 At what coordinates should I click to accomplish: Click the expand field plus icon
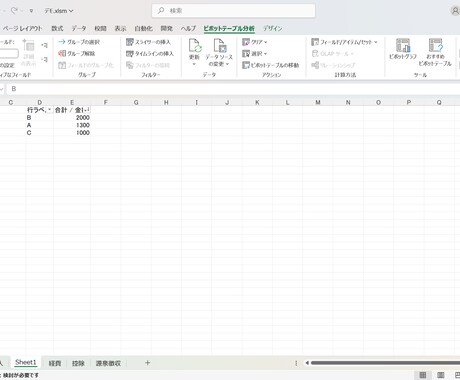[44, 45]
